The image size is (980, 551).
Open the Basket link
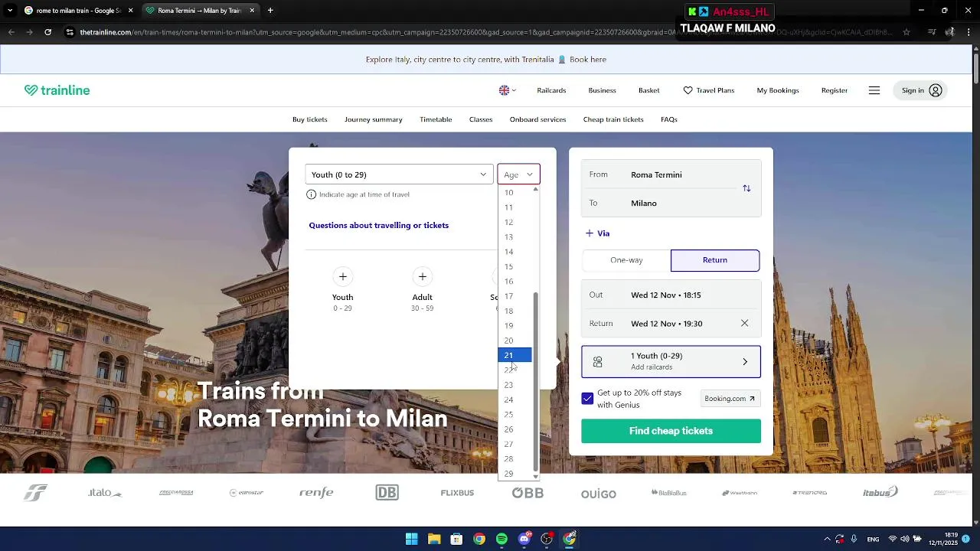click(x=648, y=90)
